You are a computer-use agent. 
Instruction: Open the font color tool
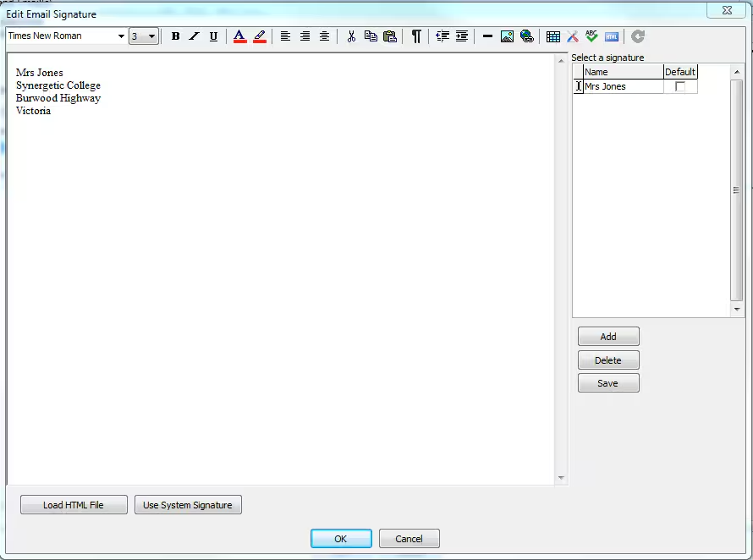coord(239,36)
